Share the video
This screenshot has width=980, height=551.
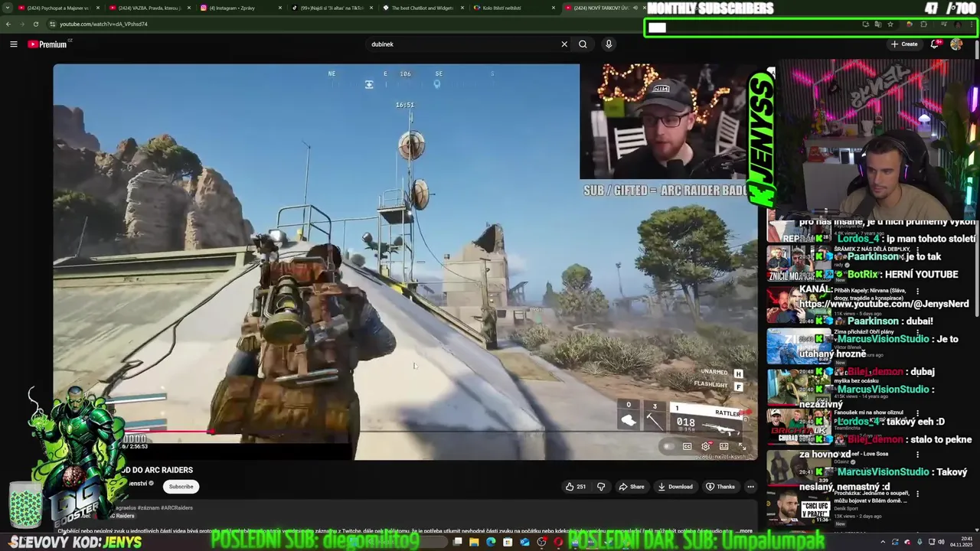[632, 487]
